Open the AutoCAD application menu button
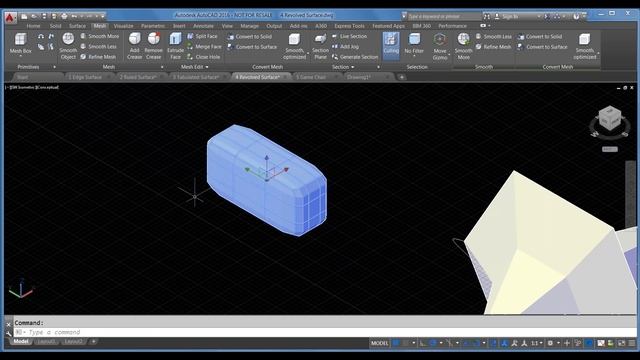Screen dimensions: 640x360 point(10,18)
